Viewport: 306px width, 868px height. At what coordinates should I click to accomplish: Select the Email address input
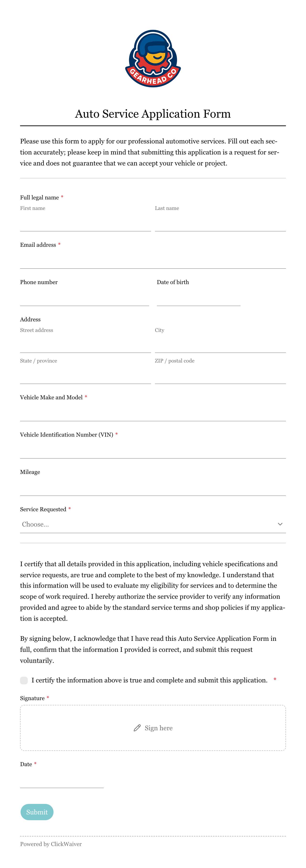tap(153, 260)
